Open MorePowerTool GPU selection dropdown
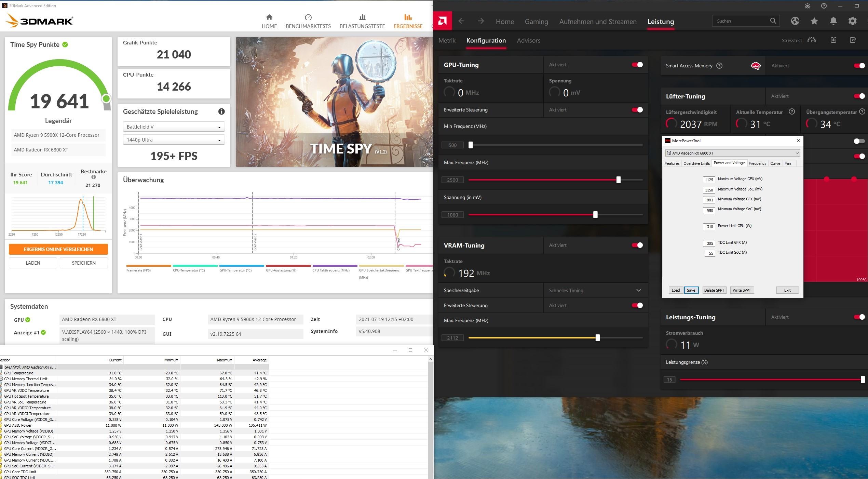This screenshot has height=479, width=868. (732, 153)
